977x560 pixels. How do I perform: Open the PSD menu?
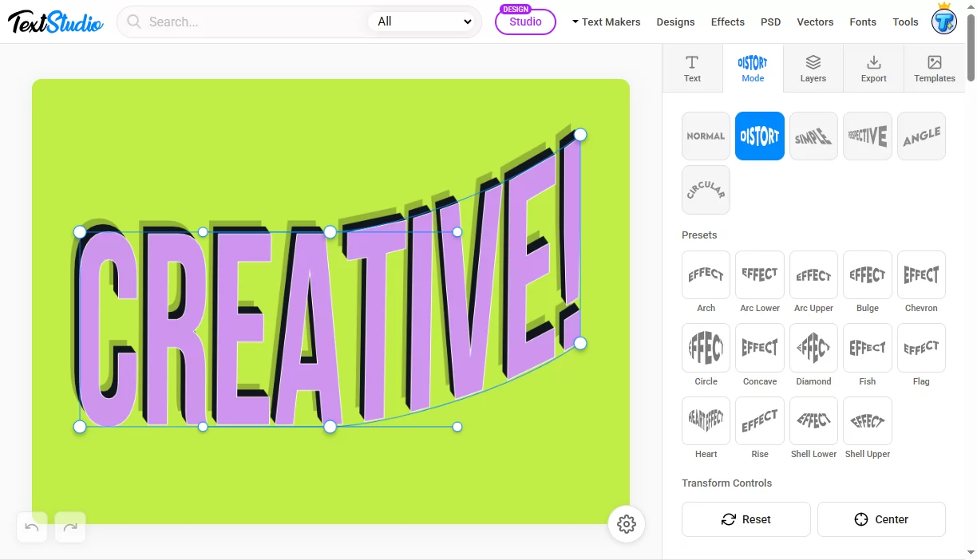tap(770, 22)
